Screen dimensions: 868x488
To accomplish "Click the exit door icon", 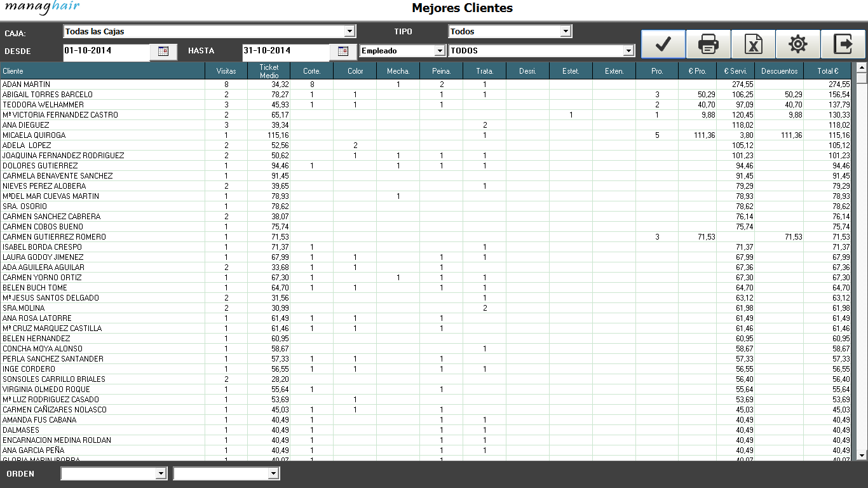I will (x=843, y=44).
